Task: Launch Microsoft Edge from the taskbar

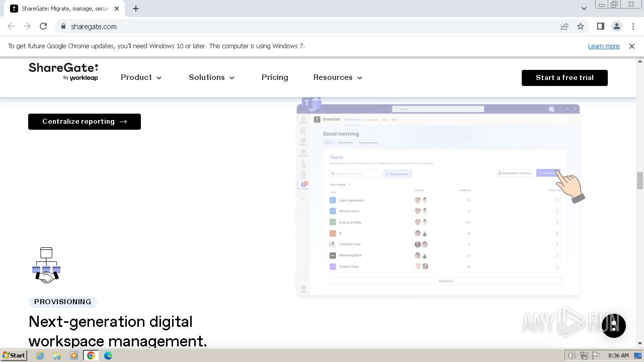Action: (x=108, y=355)
